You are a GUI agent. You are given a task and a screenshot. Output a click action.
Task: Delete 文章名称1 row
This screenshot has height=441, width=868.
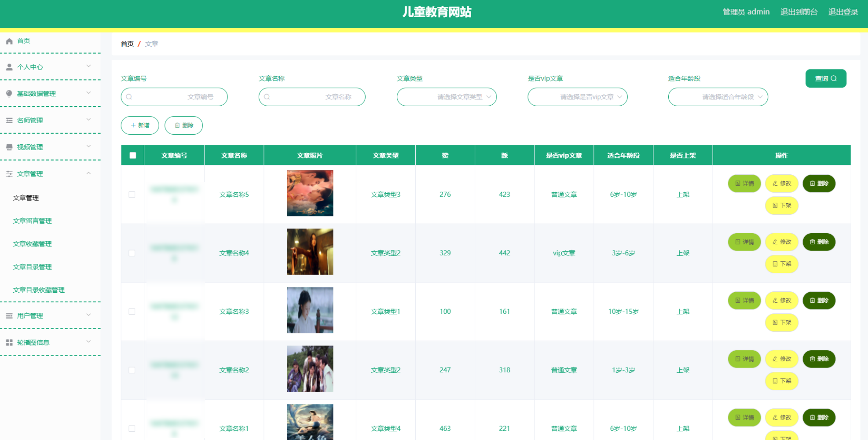[x=819, y=418]
